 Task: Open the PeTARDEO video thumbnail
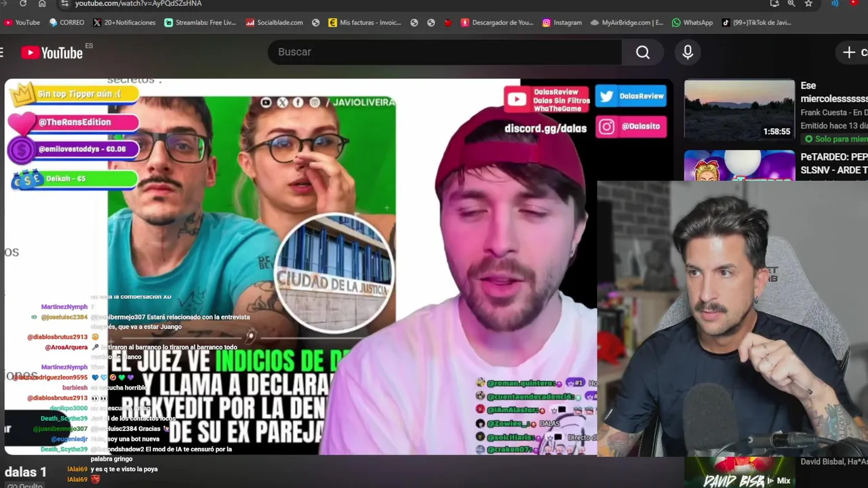(739, 166)
